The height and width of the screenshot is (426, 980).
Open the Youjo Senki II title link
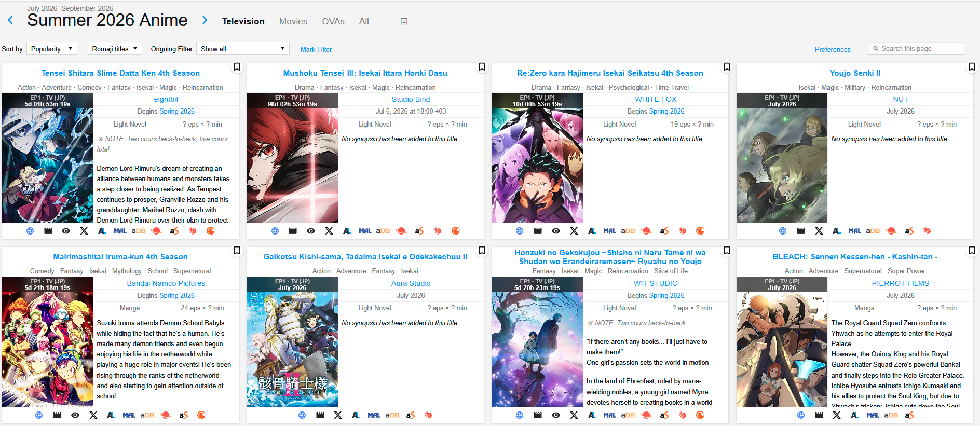tap(855, 73)
